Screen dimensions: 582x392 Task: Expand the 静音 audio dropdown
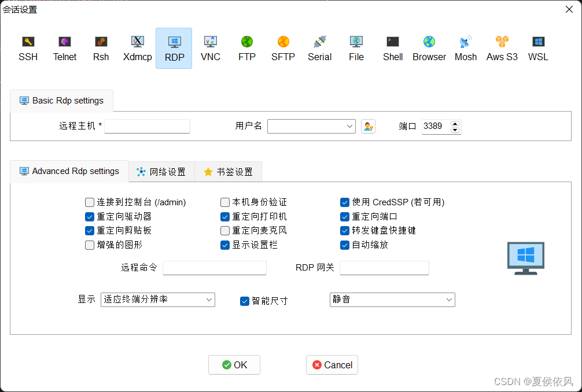coord(392,299)
